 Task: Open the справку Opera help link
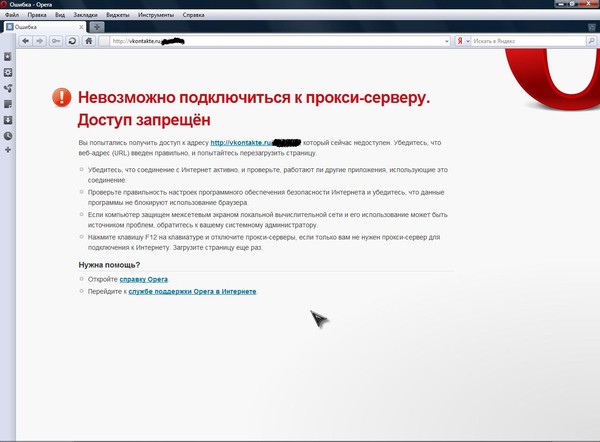point(143,279)
